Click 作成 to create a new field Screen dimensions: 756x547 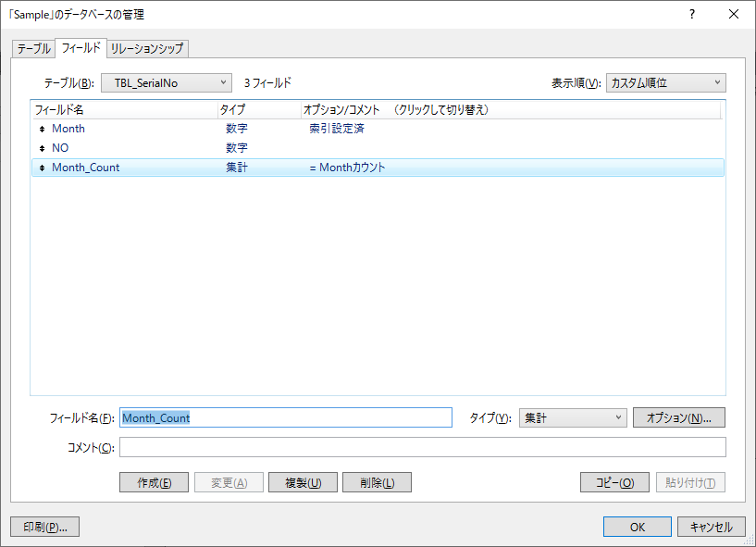click(x=153, y=481)
